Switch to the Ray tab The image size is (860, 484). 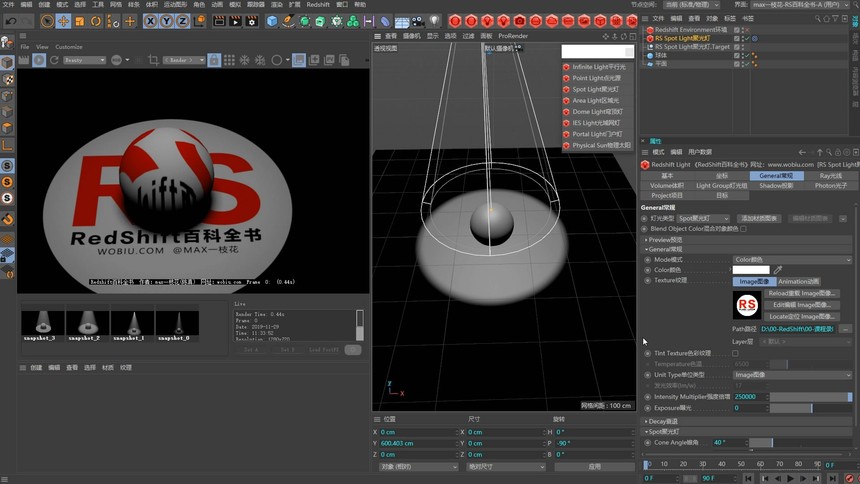coord(830,176)
